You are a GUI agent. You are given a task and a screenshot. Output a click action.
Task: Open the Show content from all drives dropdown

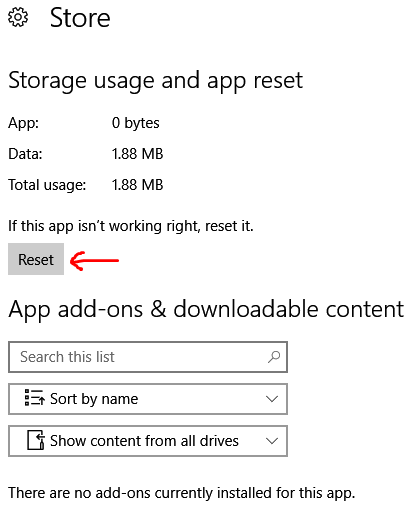tap(148, 441)
